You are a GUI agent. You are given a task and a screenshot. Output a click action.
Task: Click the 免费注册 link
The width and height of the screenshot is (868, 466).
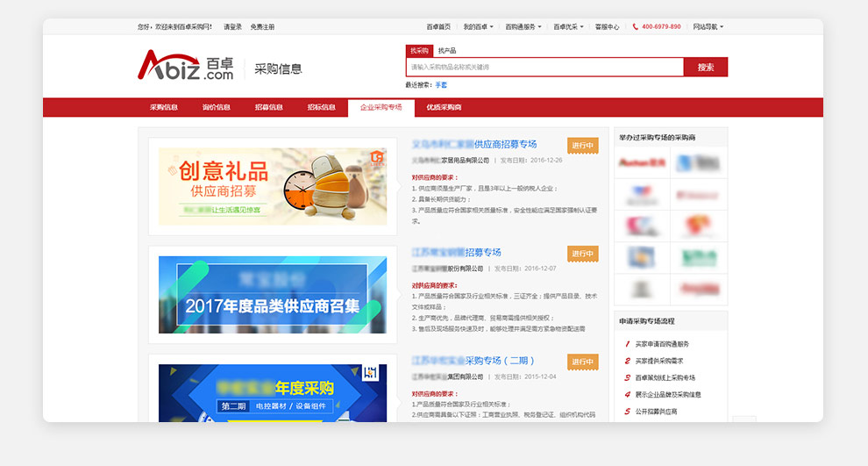click(x=262, y=26)
